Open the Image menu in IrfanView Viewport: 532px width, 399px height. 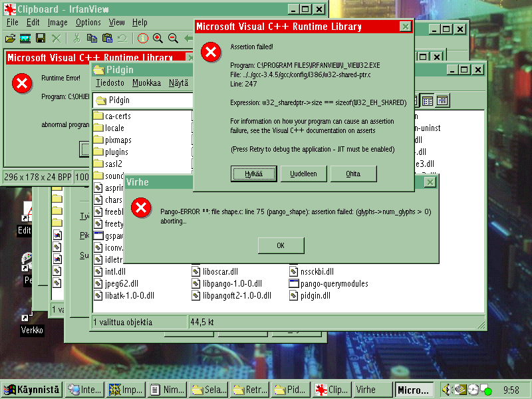[58, 23]
